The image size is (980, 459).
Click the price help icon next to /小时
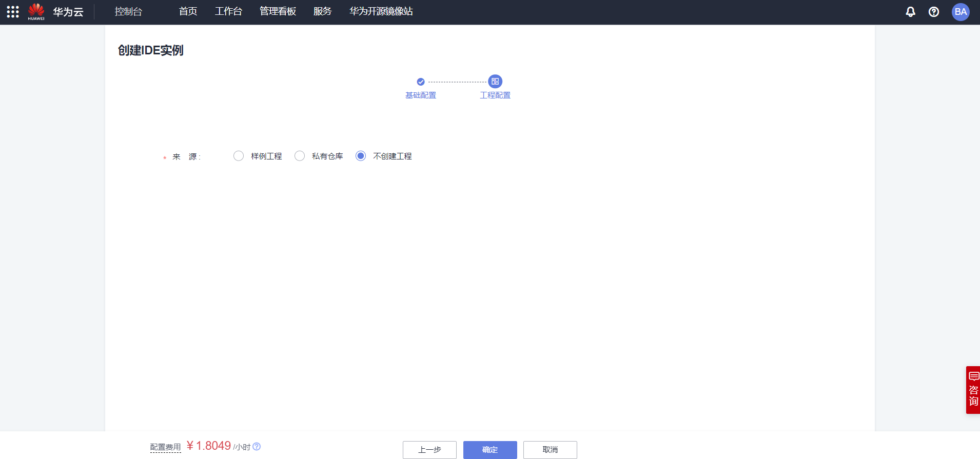pos(257,447)
